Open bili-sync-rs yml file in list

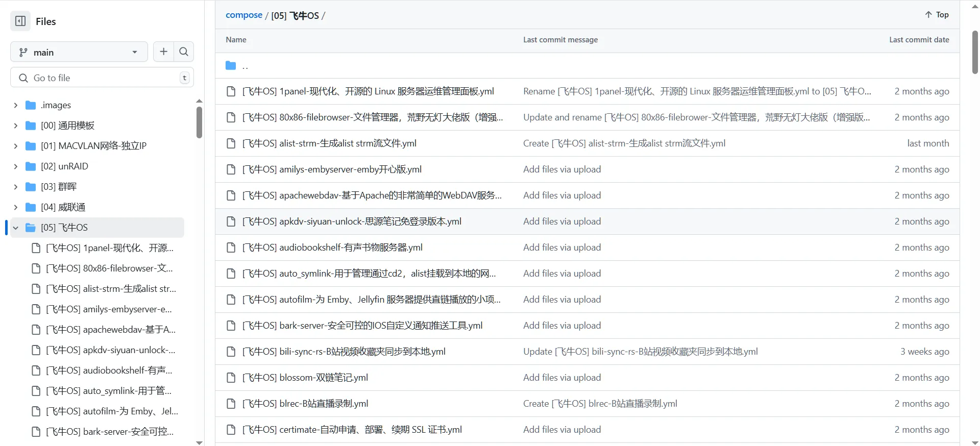344,352
